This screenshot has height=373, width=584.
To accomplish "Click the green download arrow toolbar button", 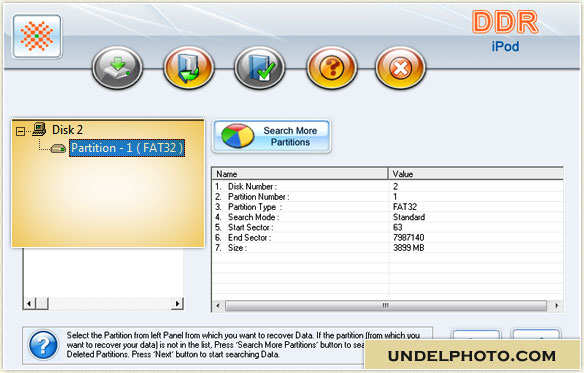I will point(118,68).
